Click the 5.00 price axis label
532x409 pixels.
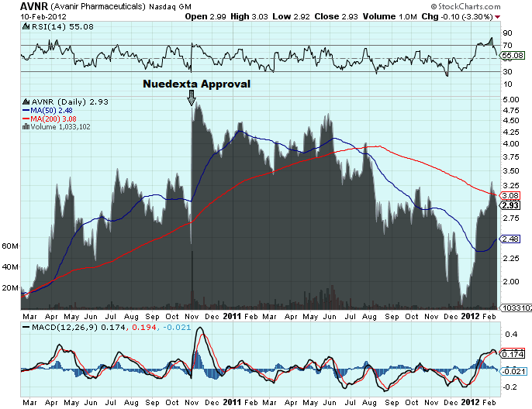[x=511, y=100]
